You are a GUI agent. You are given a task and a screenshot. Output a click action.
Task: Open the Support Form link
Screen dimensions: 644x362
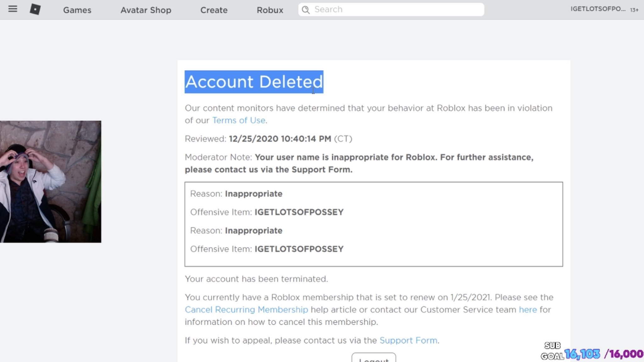point(408,340)
